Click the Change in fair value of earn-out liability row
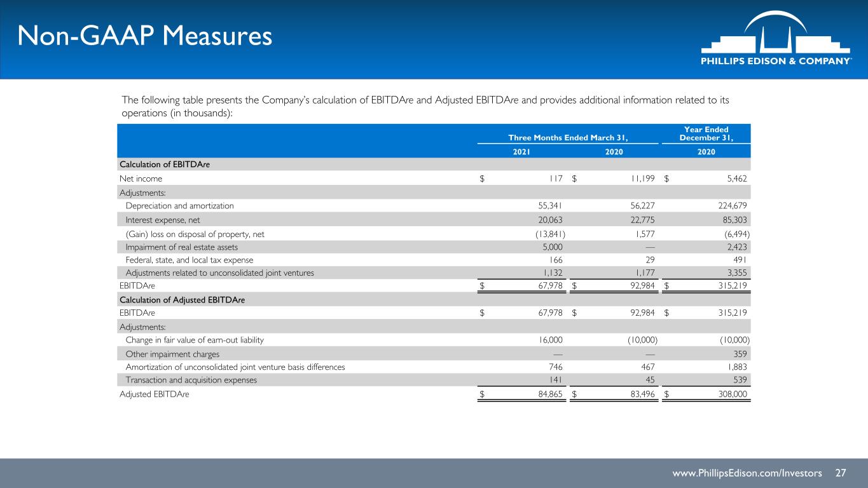Viewport: 868px width, 488px height. click(x=435, y=340)
